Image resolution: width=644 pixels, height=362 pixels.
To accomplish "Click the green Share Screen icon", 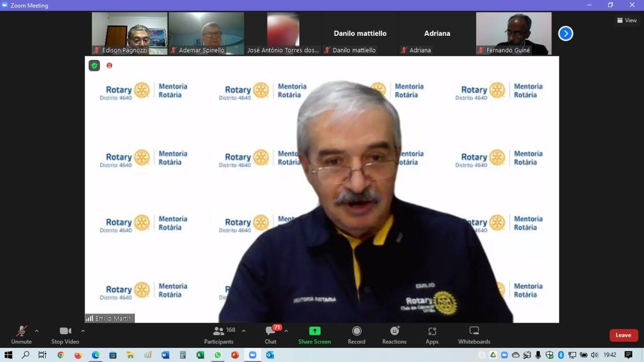I will [x=314, y=331].
